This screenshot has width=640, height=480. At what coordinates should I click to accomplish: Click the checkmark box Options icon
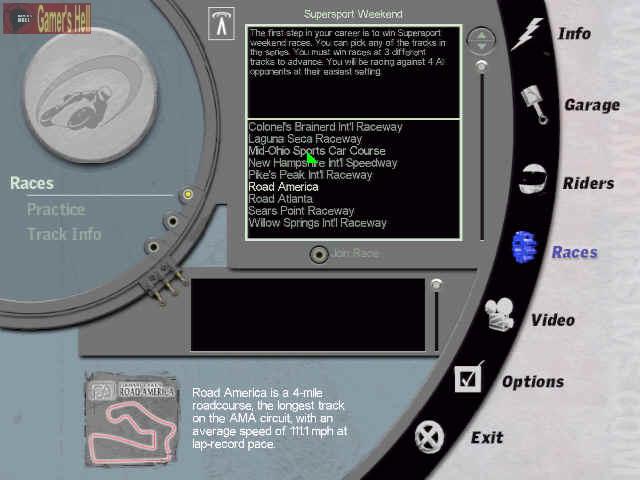click(x=468, y=377)
